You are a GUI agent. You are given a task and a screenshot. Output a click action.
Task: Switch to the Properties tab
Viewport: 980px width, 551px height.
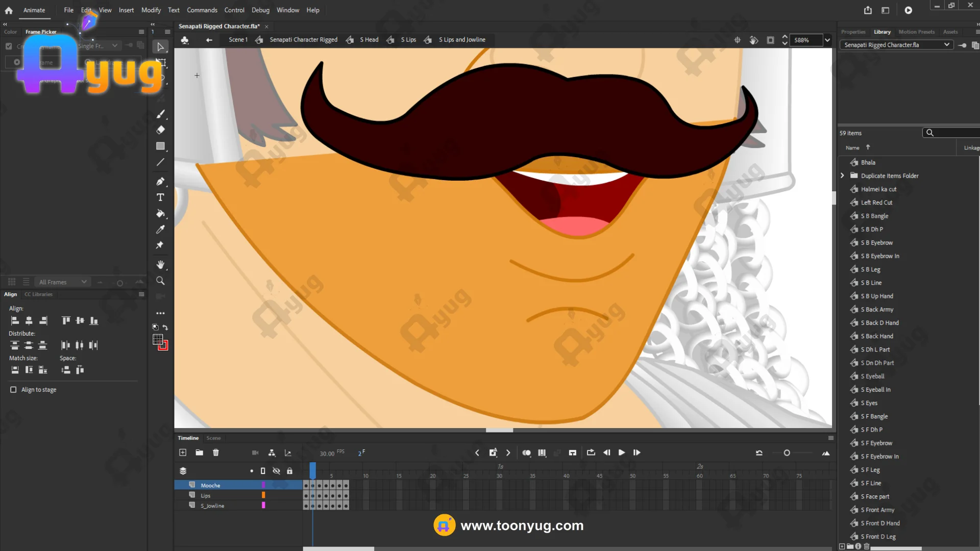click(853, 32)
